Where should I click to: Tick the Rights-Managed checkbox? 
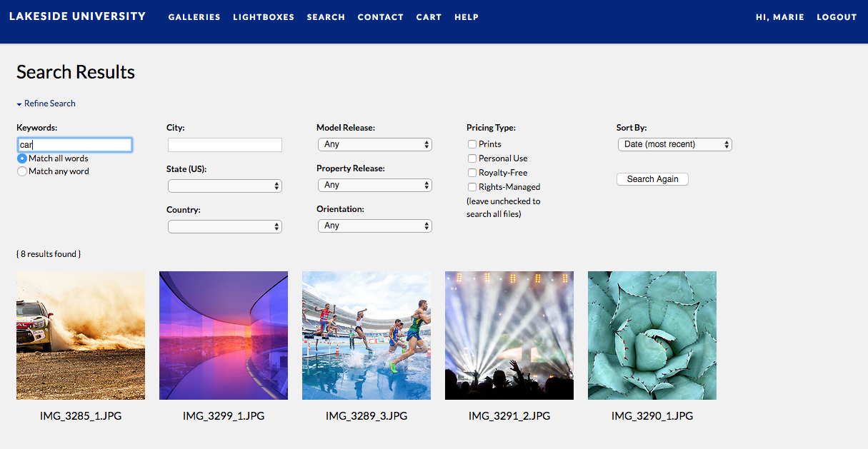click(472, 187)
